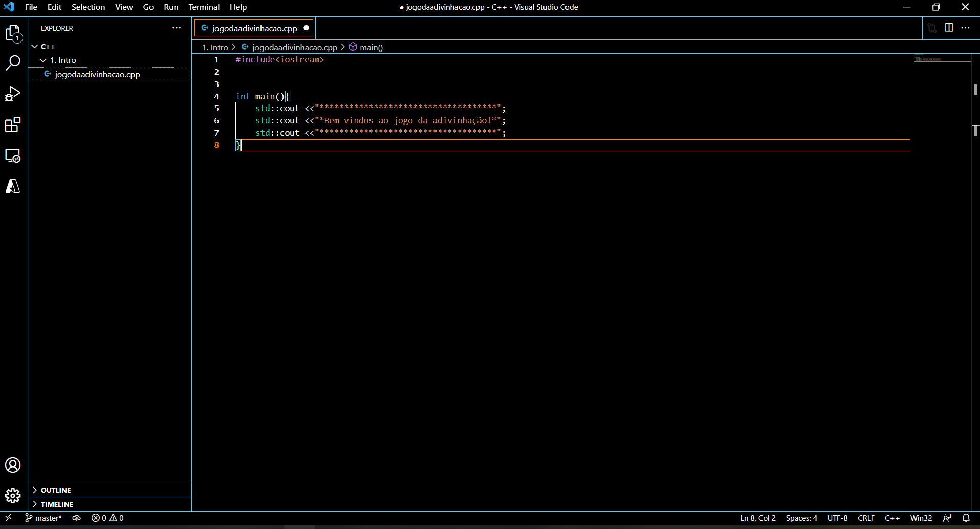980x529 pixels.
Task: Click the master* git branch indicator
Action: [43, 518]
